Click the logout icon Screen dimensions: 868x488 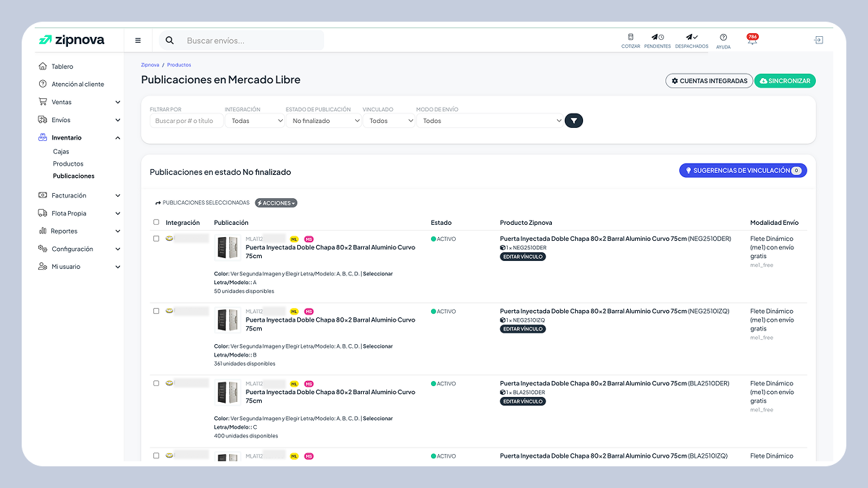click(819, 40)
